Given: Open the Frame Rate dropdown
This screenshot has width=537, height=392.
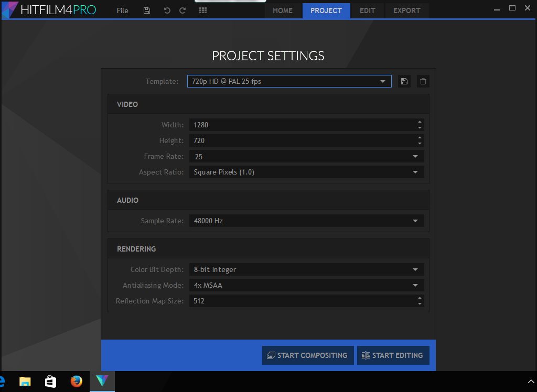Looking at the screenshot, I should coord(415,156).
